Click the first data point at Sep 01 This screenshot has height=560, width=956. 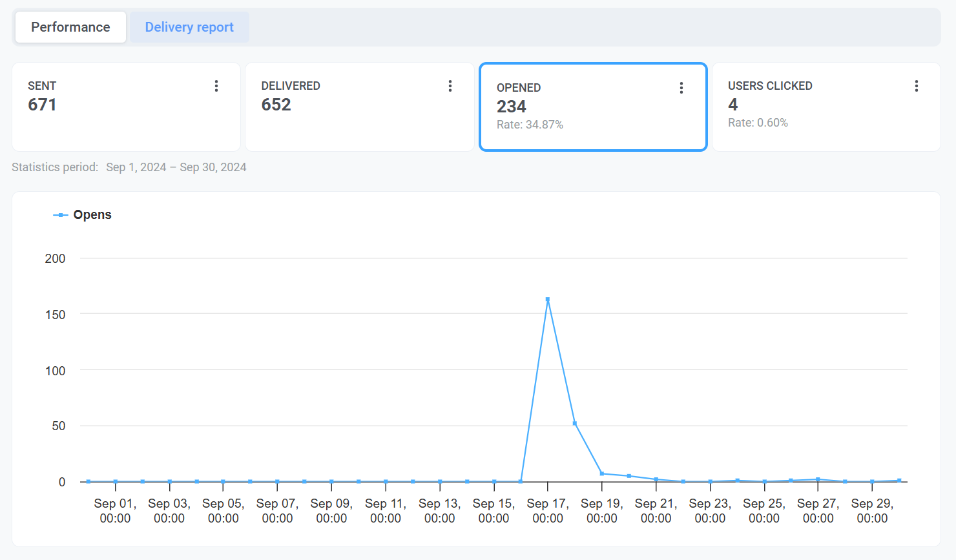[88, 481]
